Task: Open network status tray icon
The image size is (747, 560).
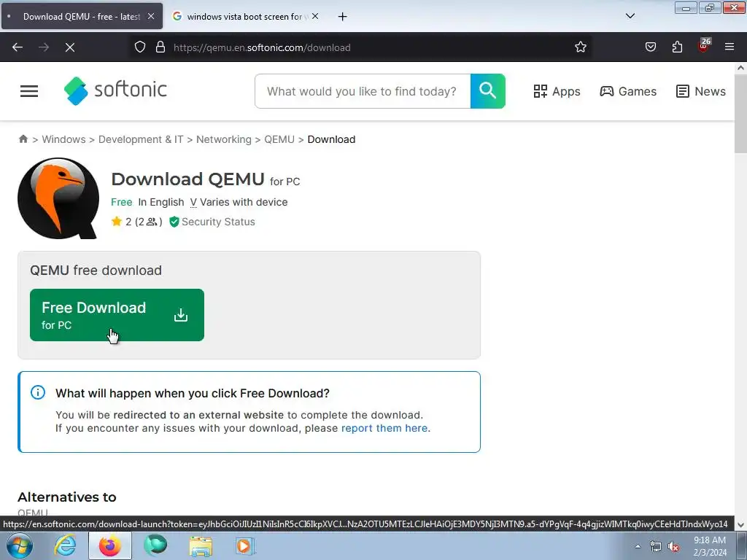Action: [656, 547]
